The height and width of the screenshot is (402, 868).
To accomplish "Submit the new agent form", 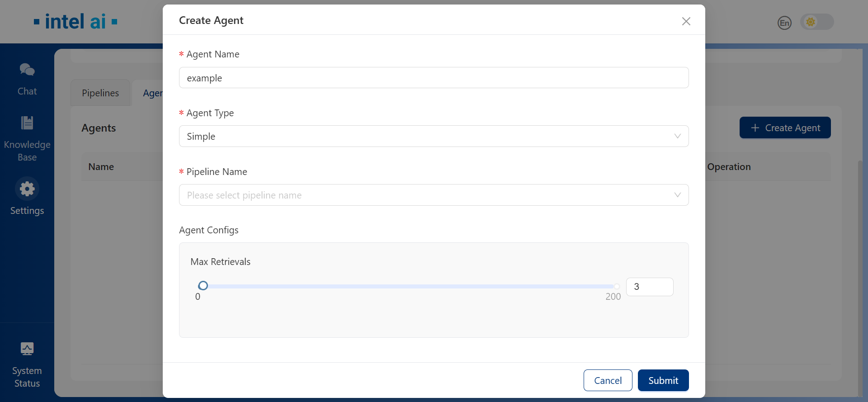I will 663,380.
